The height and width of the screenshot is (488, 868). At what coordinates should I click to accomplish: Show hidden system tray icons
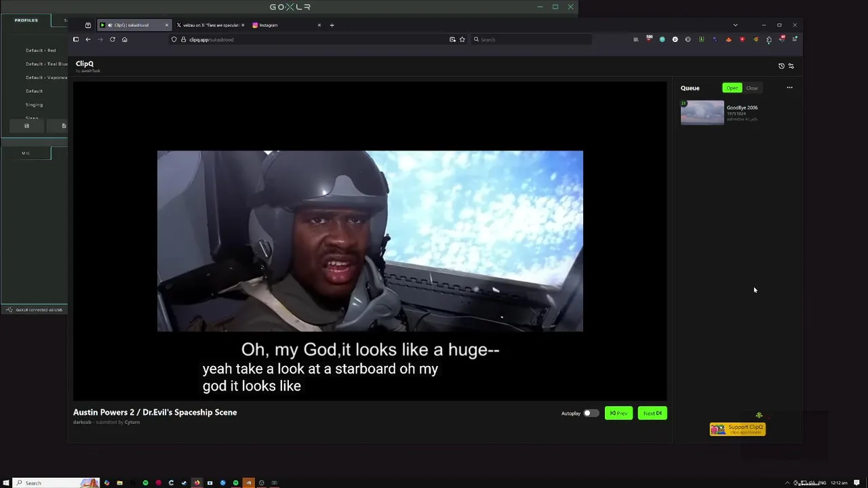pyautogui.click(x=787, y=483)
